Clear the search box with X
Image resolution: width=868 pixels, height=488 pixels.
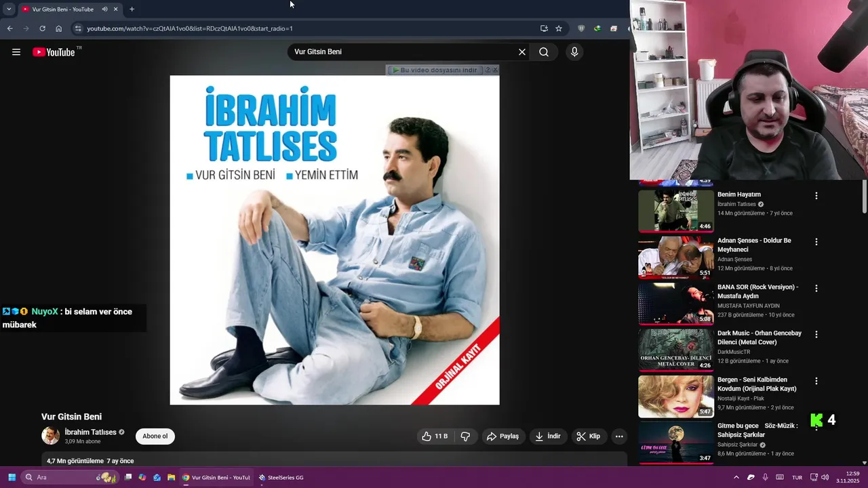pyautogui.click(x=522, y=52)
